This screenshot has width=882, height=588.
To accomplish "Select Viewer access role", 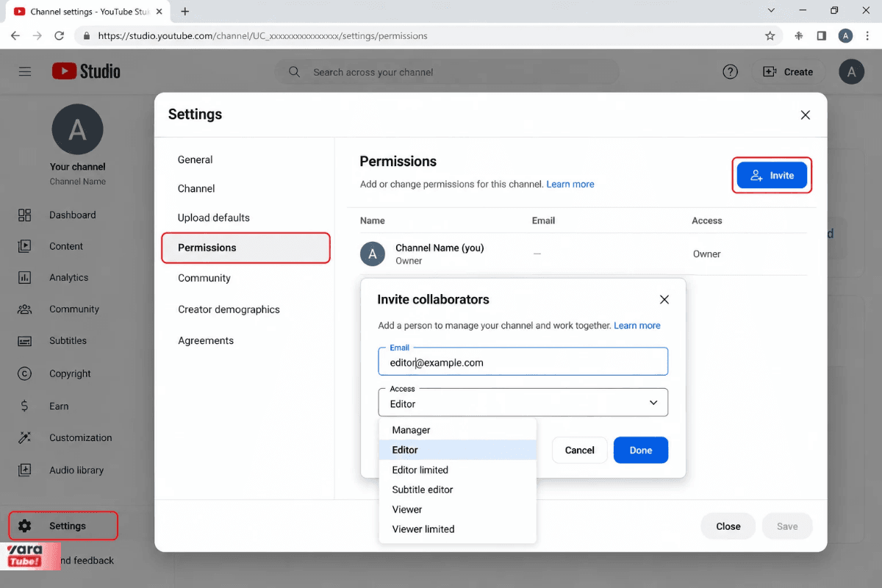I will pyautogui.click(x=457, y=509).
